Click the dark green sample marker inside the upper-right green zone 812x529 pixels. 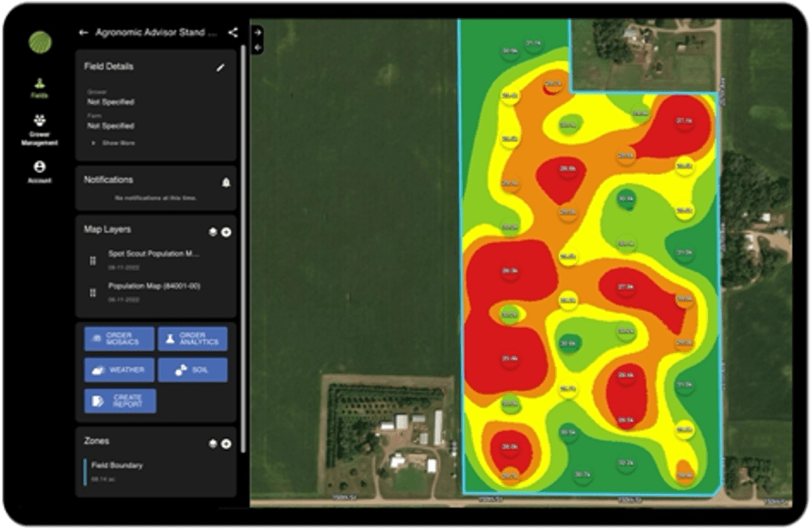tap(626, 199)
